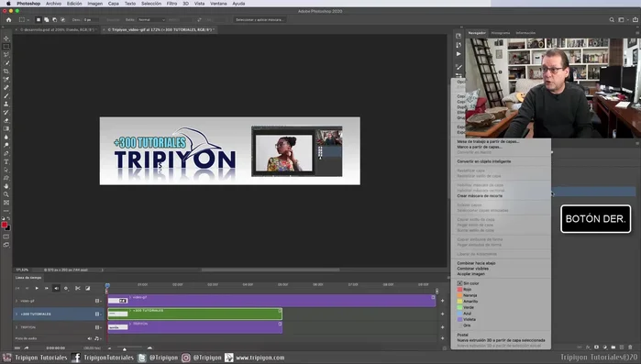Select the Subtract from selection mode button
This screenshot has width=641, height=364.
pos(54,19)
